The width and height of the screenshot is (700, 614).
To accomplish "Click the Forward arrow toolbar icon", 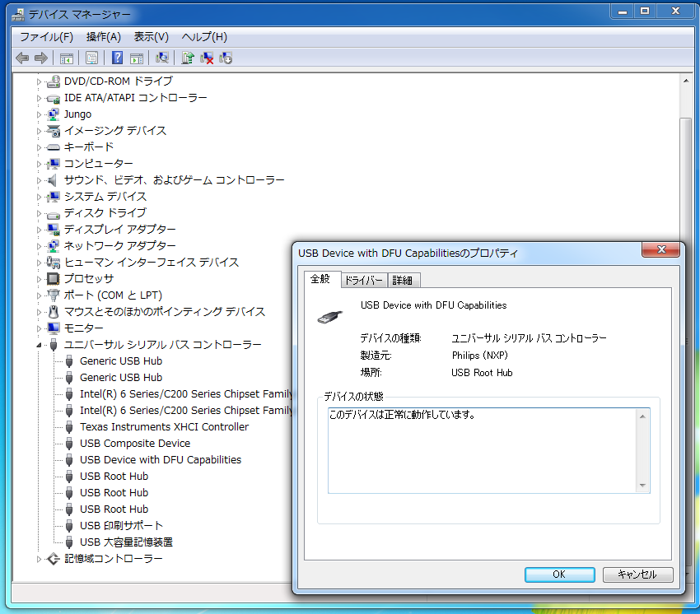I will click(41, 58).
